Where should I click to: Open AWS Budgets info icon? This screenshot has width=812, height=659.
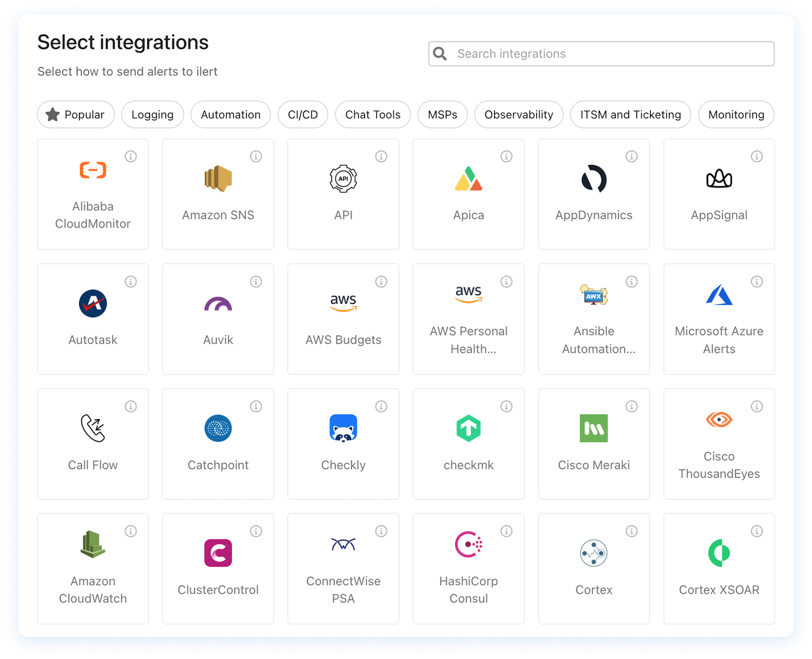[381, 282]
